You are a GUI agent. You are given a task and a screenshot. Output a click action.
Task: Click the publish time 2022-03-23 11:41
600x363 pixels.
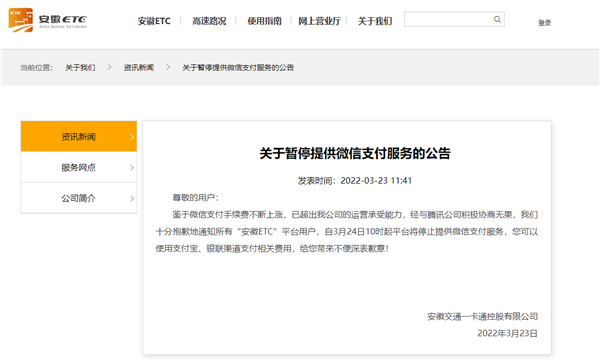(x=376, y=181)
